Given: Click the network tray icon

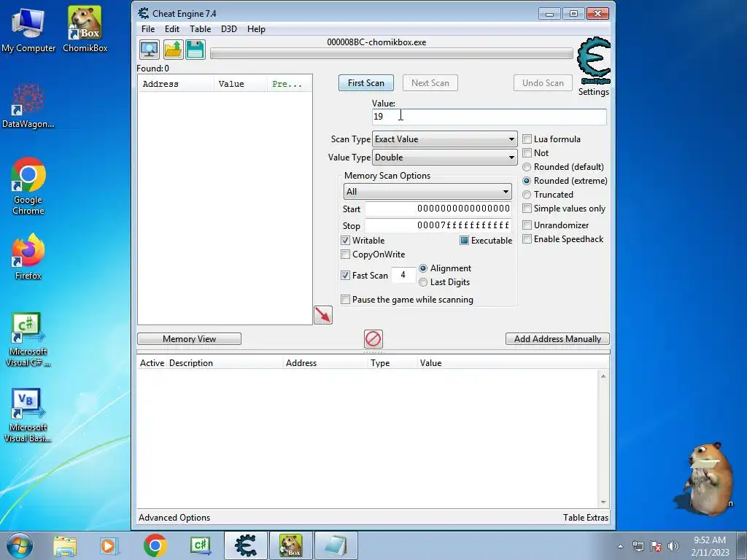Looking at the screenshot, I should point(638,546).
